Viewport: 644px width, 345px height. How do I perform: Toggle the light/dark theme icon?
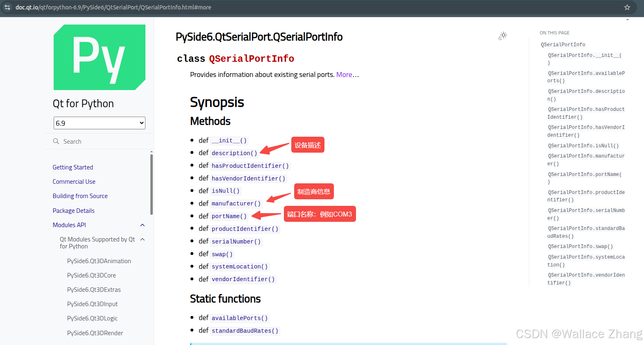pos(503,36)
